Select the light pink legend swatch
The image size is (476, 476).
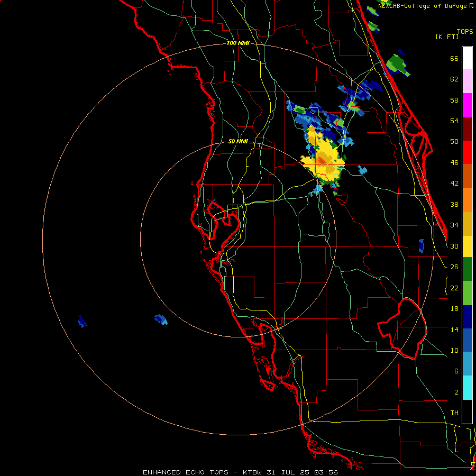(x=467, y=81)
